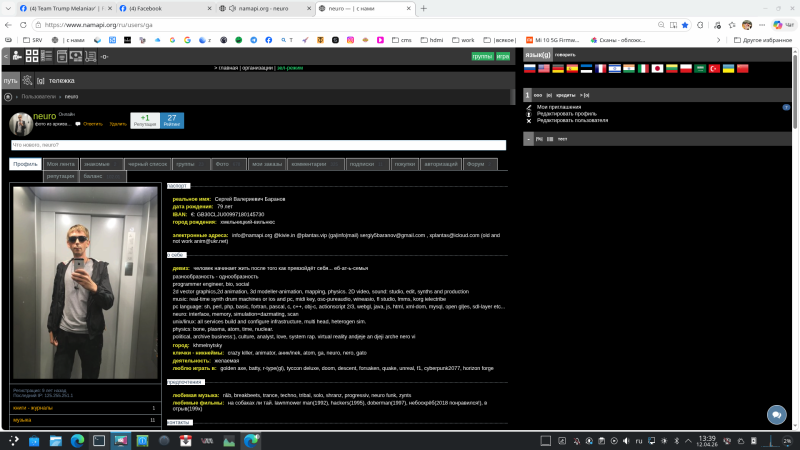Viewport: 800px width, 450px height.
Task: Expand the numbered '1' credits panel header
Action: (x=527, y=94)
